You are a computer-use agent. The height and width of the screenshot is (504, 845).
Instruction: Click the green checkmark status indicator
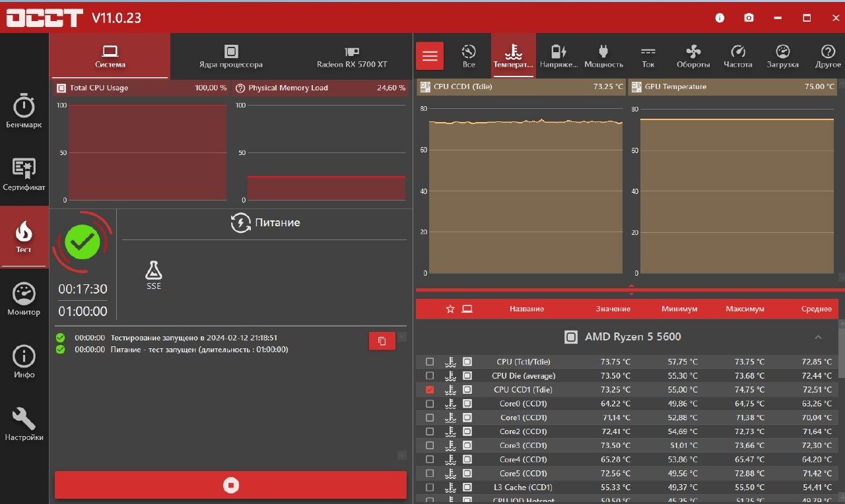83,241
